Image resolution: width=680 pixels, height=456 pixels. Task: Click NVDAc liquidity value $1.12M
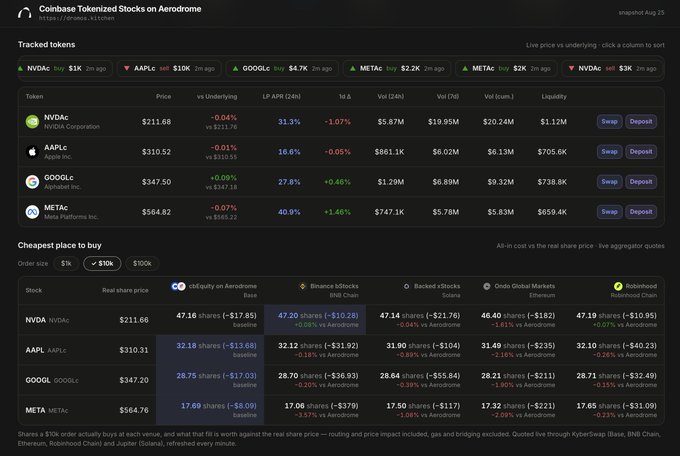tap(553, 122)
